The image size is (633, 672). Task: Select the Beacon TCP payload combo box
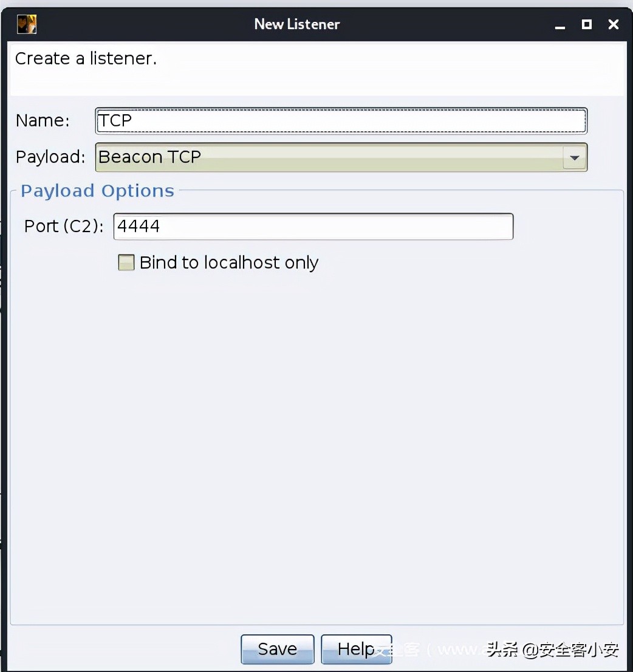click(x=328, y=157)
